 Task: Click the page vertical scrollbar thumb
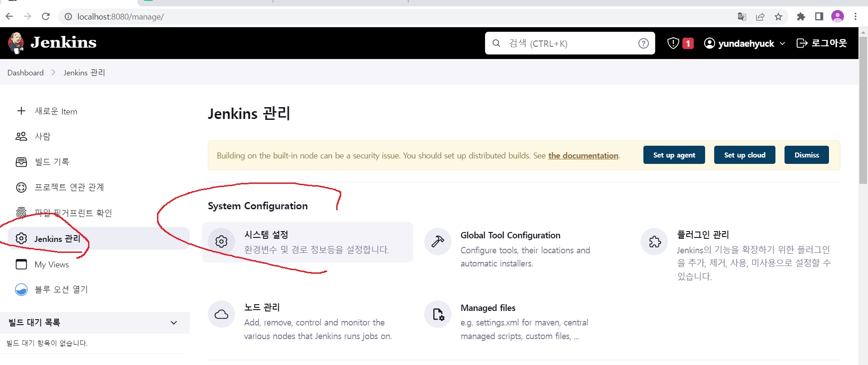coord(863,110)
